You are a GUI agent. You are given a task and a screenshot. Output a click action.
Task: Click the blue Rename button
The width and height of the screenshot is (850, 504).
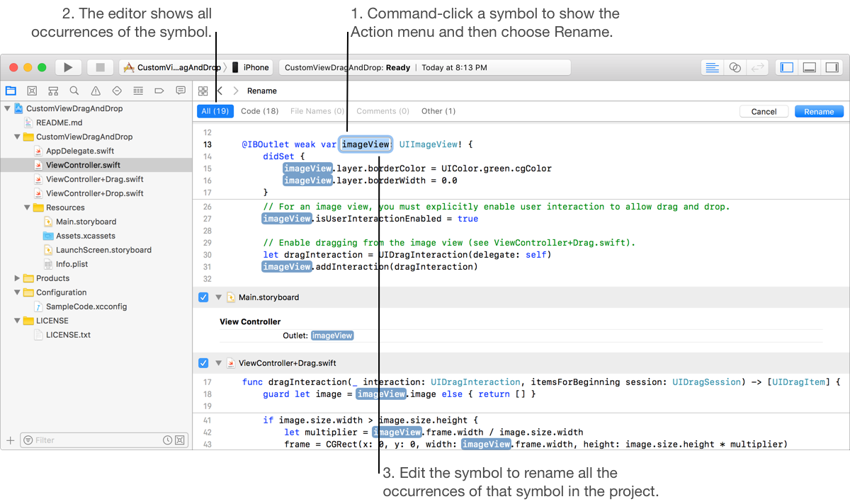pyautogui.click(x=819, y=111)
